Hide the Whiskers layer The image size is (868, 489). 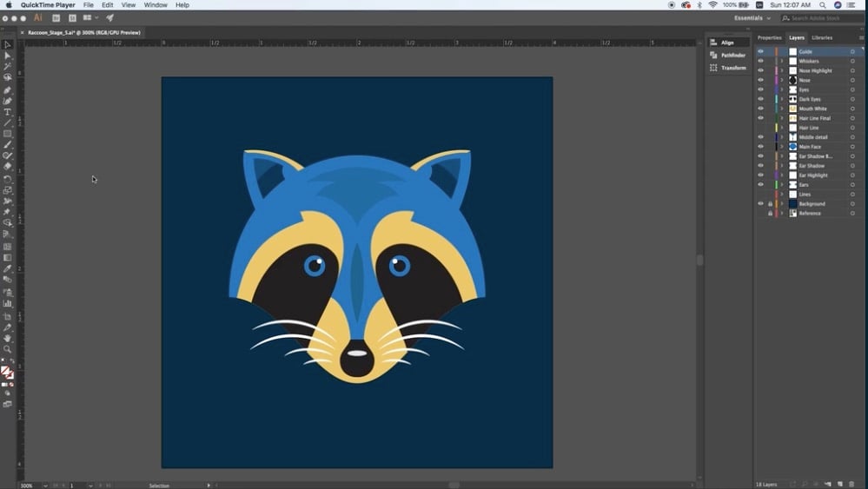pyautogui.click(x=760, y=61)
